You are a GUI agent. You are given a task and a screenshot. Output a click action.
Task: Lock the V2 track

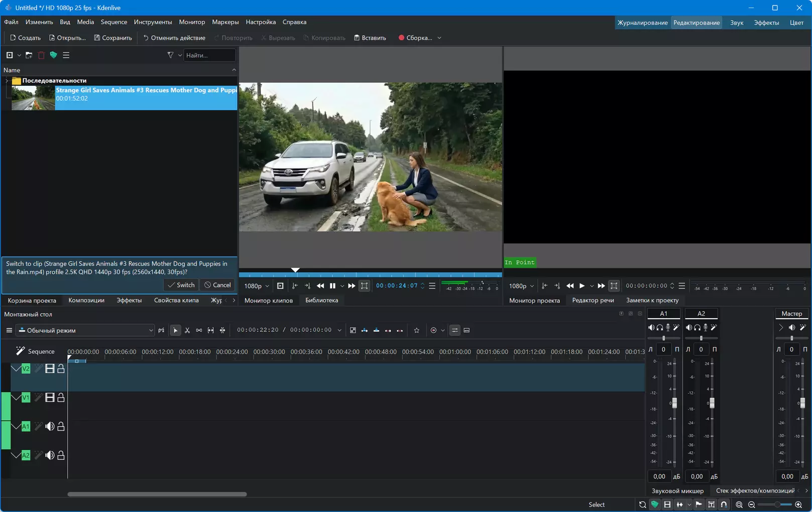(x=61, y=369)
